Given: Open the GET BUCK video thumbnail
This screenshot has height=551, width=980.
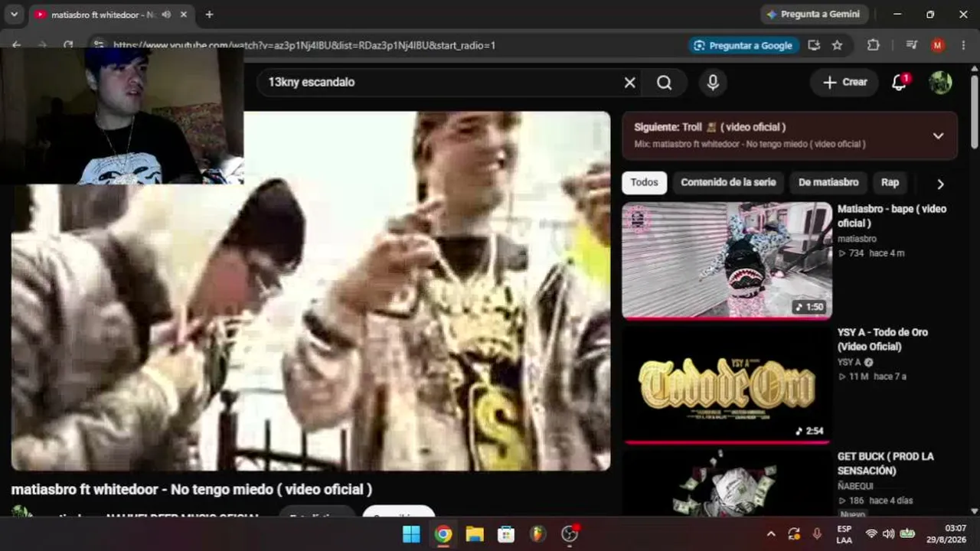Looking at the screenshot, I should pos(727,484).
